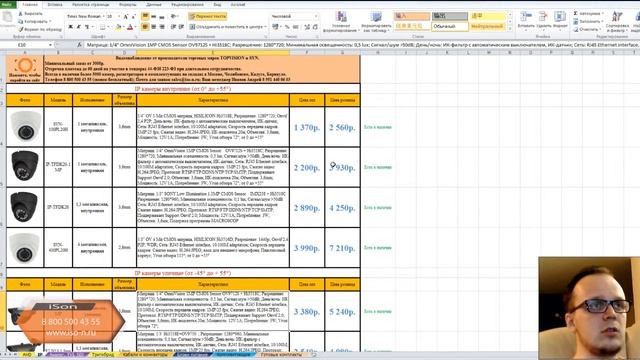Click the Delete cells (Удалить) icon
640x360 pixels.
pyautogui.click(x=543, y=17)
